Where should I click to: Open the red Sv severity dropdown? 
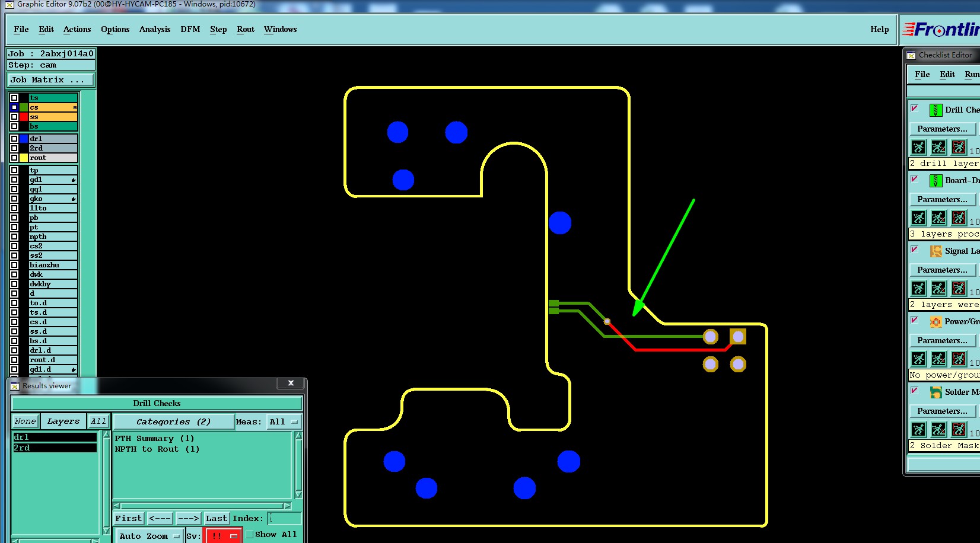click(222, 535)
